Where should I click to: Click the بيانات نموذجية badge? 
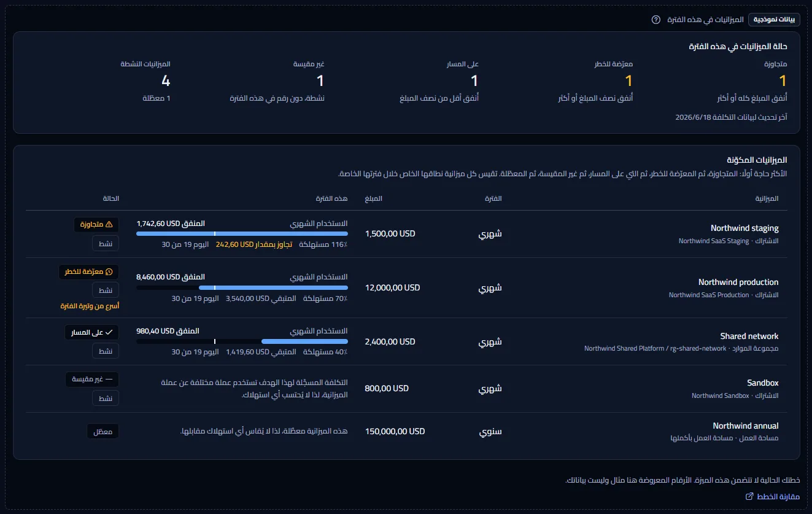click(x=773, y=20)
